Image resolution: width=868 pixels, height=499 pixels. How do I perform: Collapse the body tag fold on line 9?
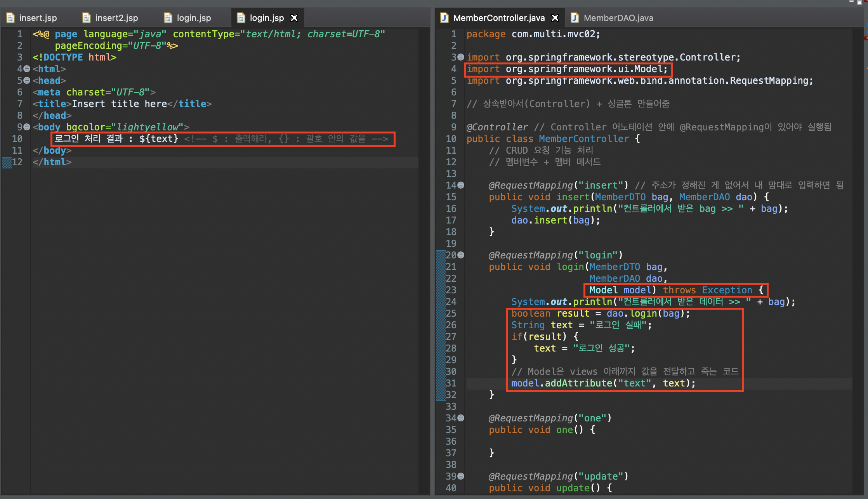[x=27, y=127]
